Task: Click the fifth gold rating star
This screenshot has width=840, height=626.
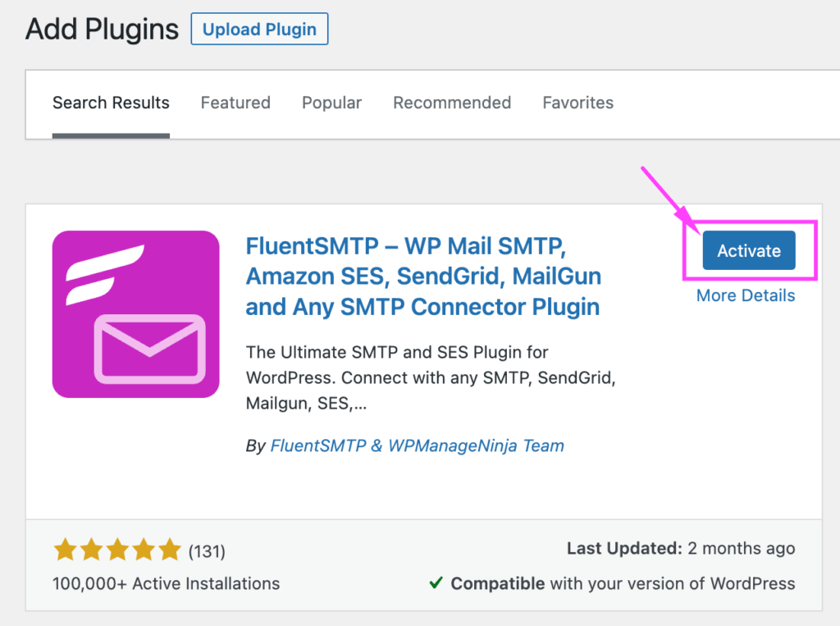Action: [171, 549]
